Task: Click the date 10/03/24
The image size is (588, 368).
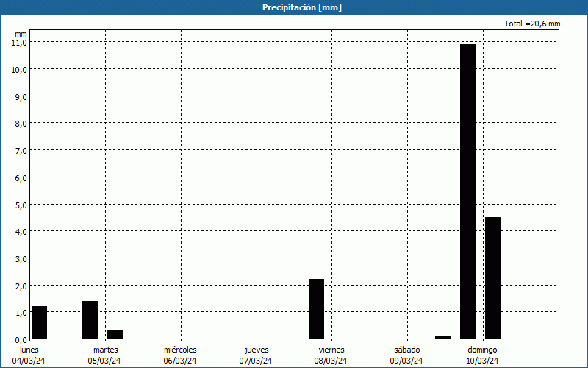Action: pos(483,361)
